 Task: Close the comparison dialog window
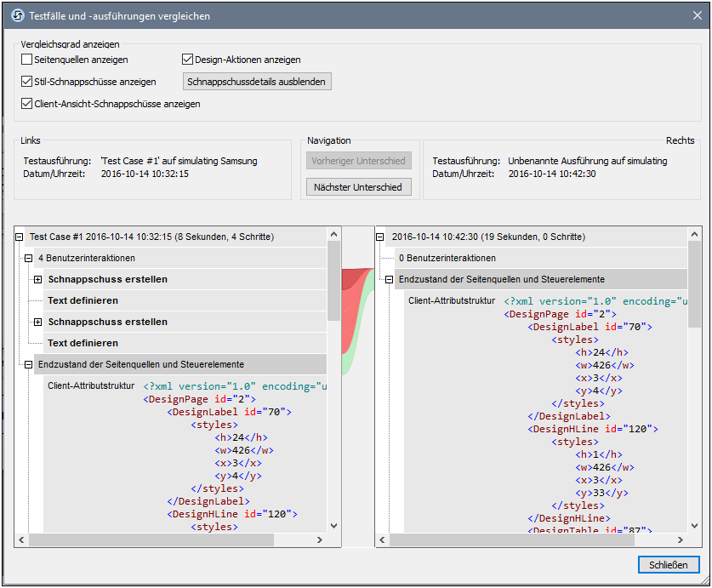(668, 565)
